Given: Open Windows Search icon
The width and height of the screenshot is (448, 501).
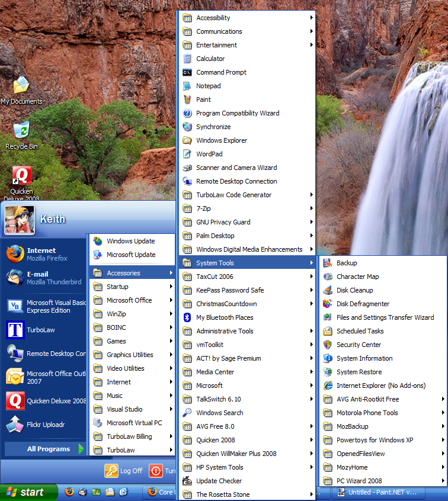Looking at the screenshot, I should tap(187, 413).
